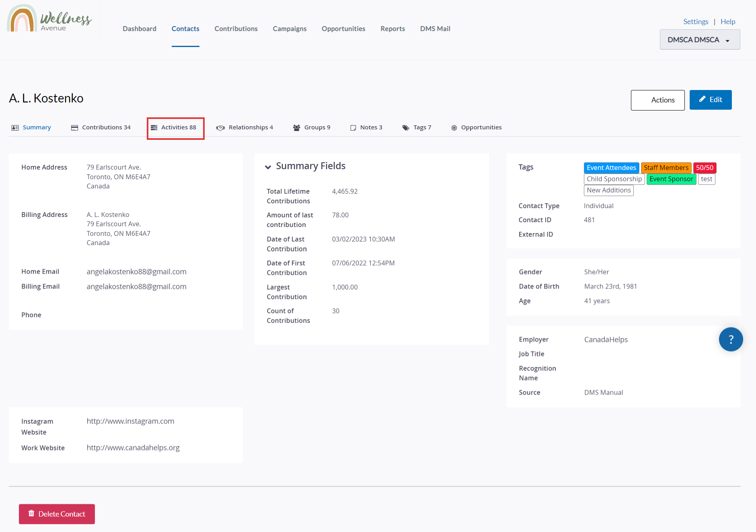This screenshot has height=532, width=756.
Task: Open Reports in the top navigation
Action: click(393, 29)
